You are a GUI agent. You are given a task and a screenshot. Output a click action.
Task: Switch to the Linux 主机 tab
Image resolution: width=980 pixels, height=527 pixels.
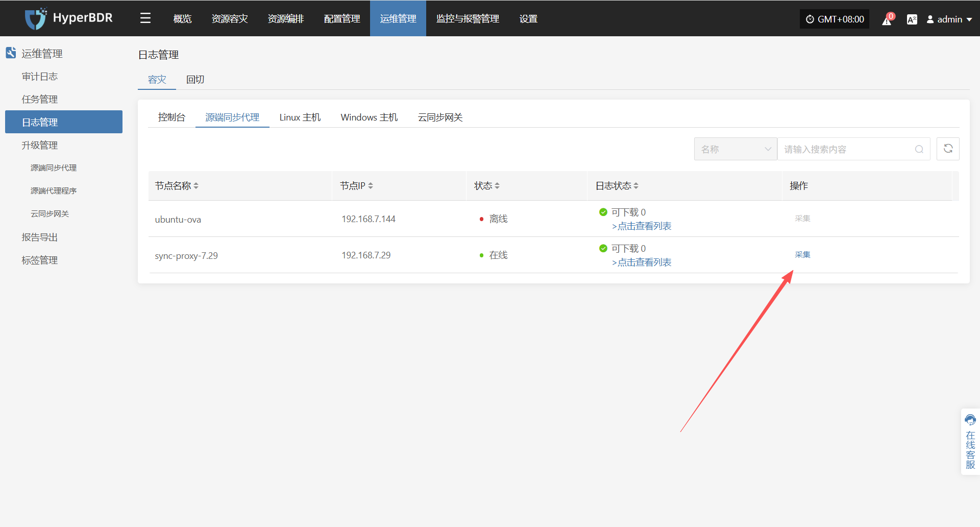tap(300, 117)
